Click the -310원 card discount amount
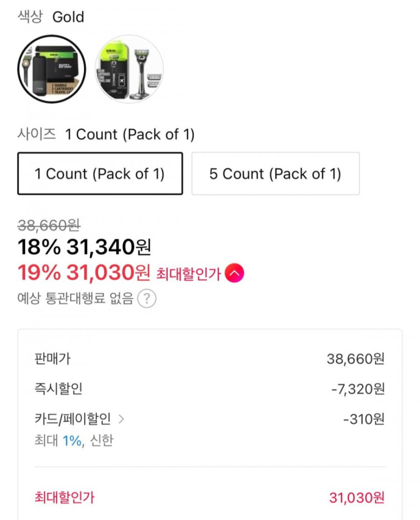 click(364, 419)
